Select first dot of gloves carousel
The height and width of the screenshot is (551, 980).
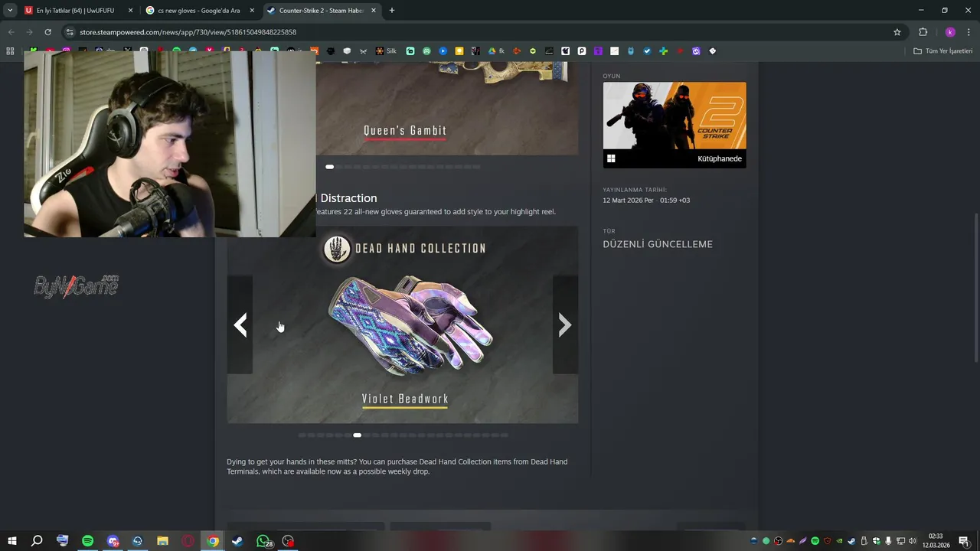tap(302, 435)
